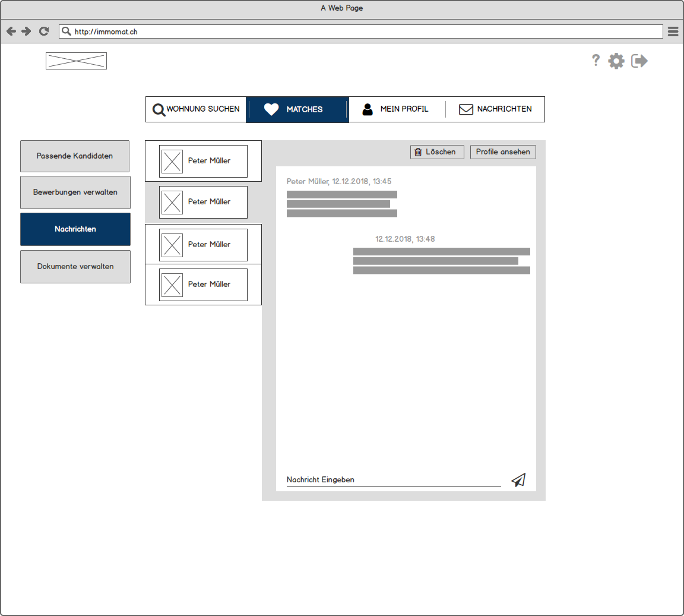Select Bewerbungen verwalten in the sidebar
The width and height of the screenshot is (684, 616).
(x=75, y=192)
